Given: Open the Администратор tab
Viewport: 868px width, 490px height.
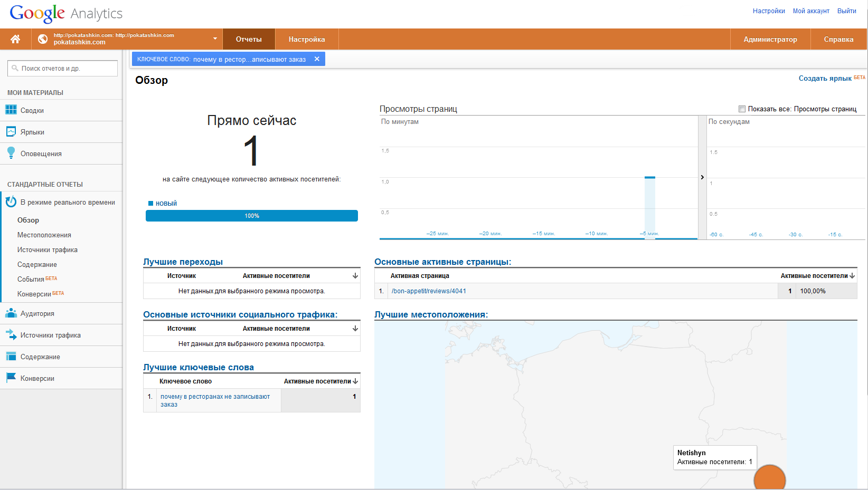Looking at the screenshot, I should [770, 39].
